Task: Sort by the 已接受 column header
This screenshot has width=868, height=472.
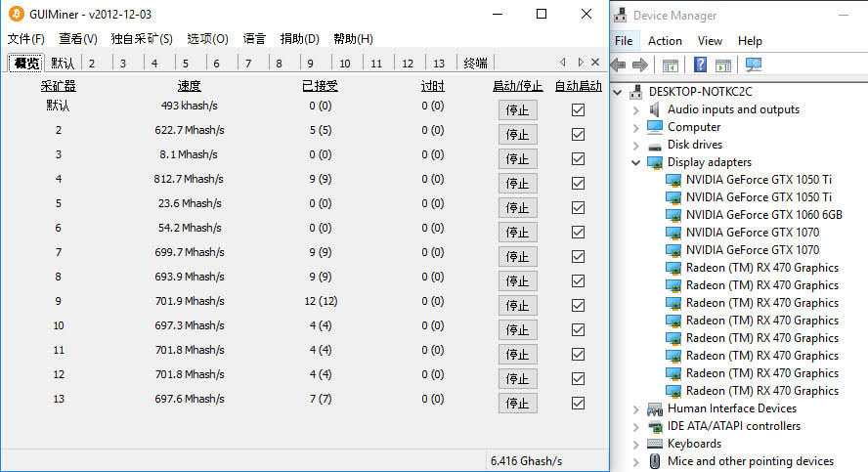Action: coord(320,86)
